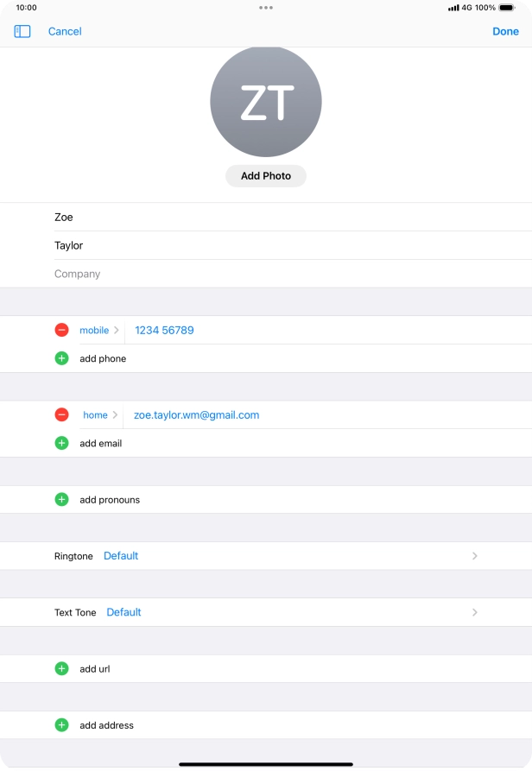
Task: Cancel editing the contact
Action: click(x=65, y=31)
